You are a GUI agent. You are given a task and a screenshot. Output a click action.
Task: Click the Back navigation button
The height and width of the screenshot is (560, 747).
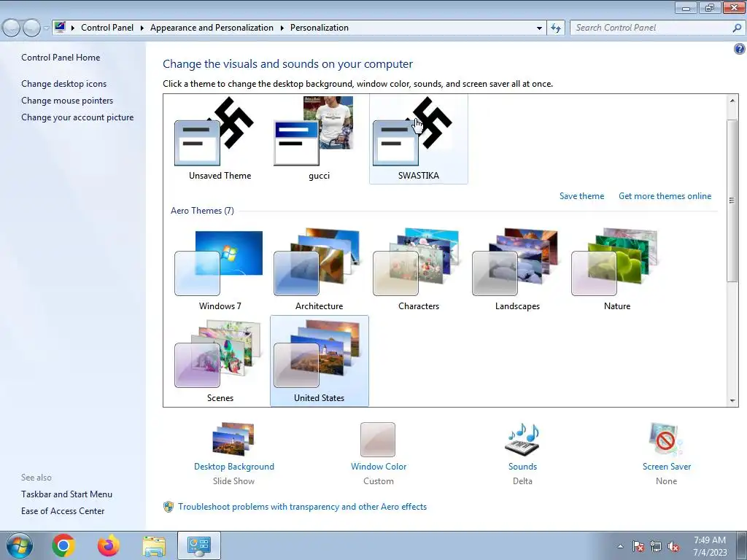click(x=12, y=28)
